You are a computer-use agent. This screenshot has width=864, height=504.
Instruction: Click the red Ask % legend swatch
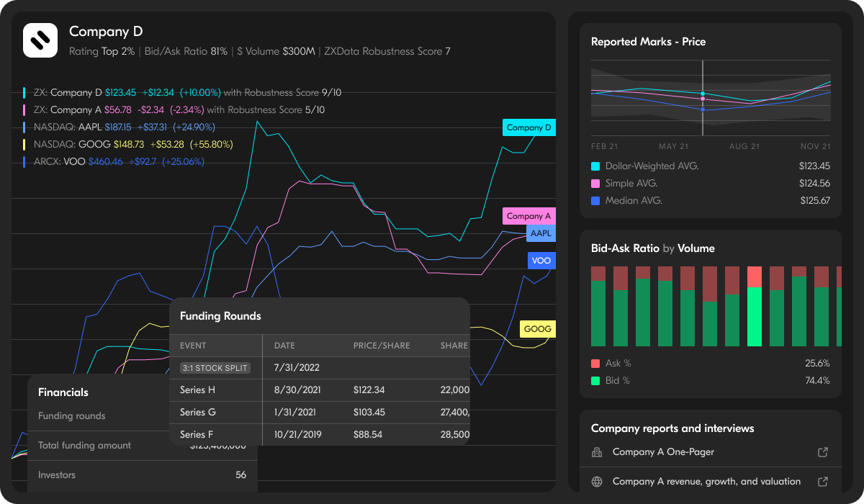(x=595, y=364)
